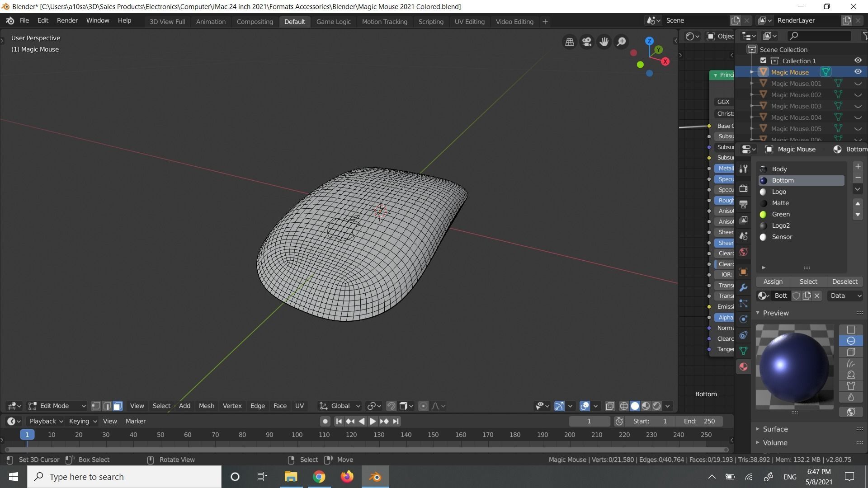
Task: Add a new material slot with plus
Action: 858,167
